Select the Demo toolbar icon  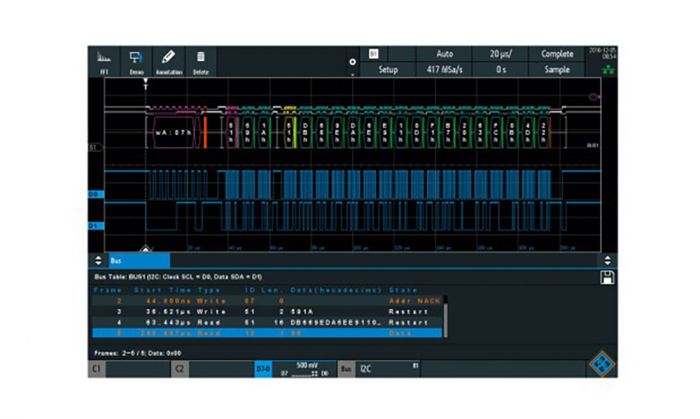pos(136,62)
